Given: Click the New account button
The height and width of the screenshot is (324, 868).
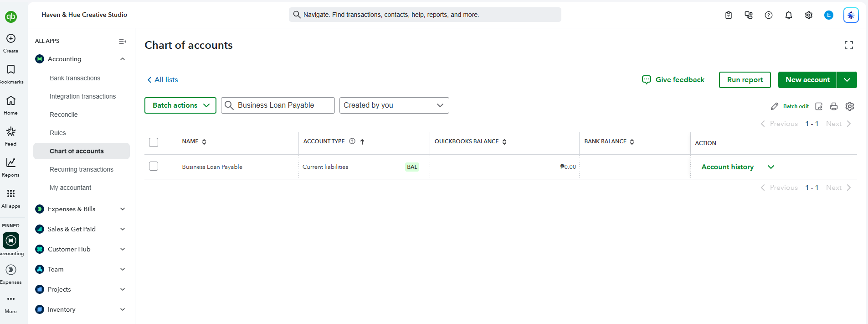Looking at the screenshot, I should pyautogui.click(x=807, y=80).
